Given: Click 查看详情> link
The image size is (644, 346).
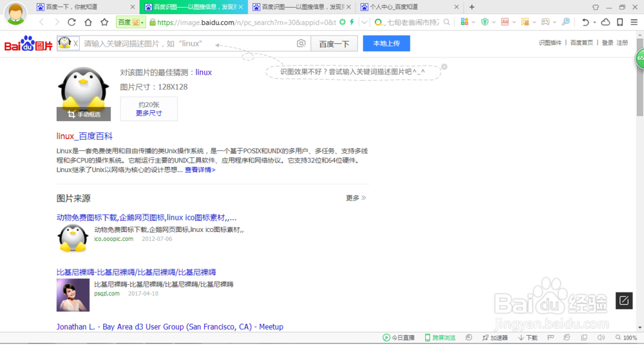Looking at the screenshot, I should (x=200, y=169).
